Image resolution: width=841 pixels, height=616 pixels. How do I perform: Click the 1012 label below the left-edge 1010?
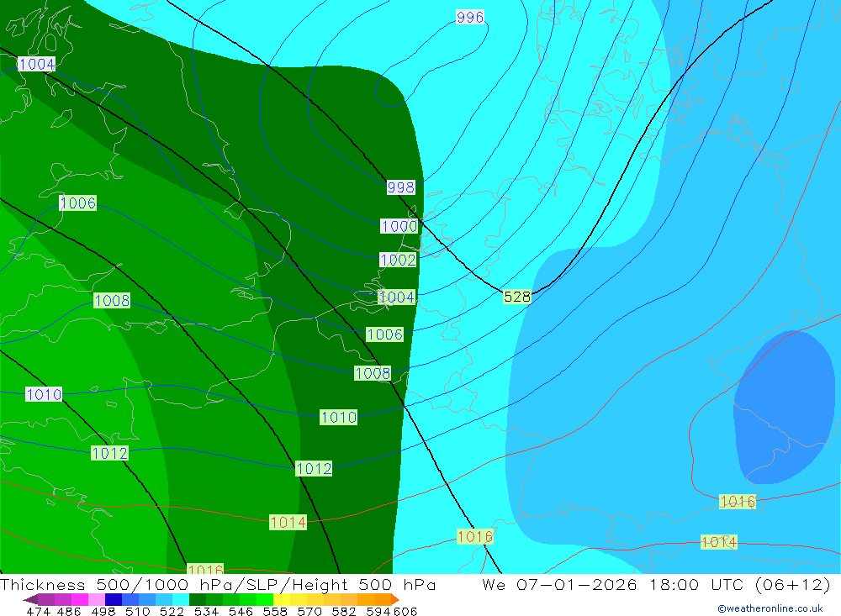109,454
